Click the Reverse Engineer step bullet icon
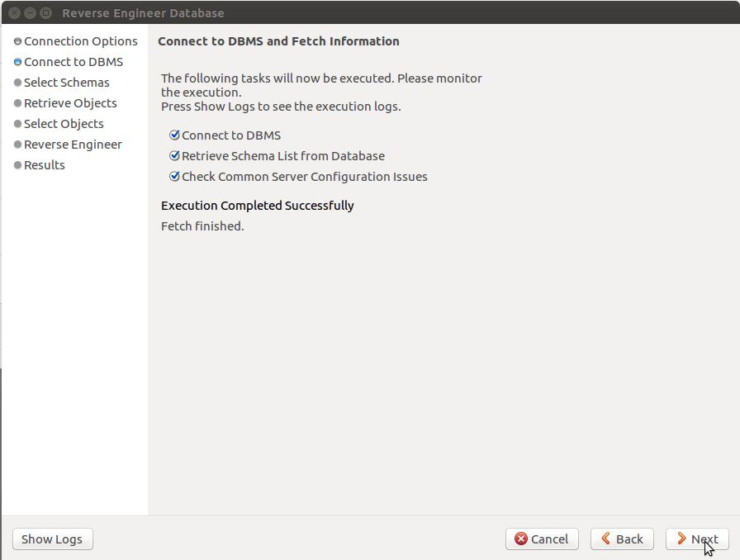The height and width of the screenshot is (560, 740). (x=17, y=145)
